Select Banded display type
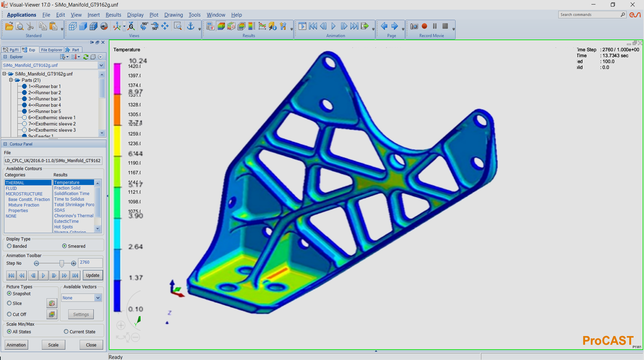Viewport: 644px width, 360px height. [9, 246]
